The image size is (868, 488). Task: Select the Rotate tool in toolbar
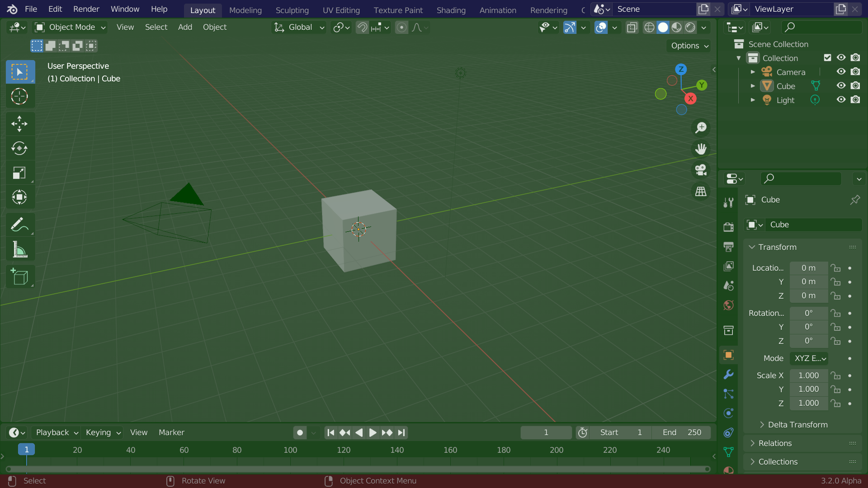19,148
